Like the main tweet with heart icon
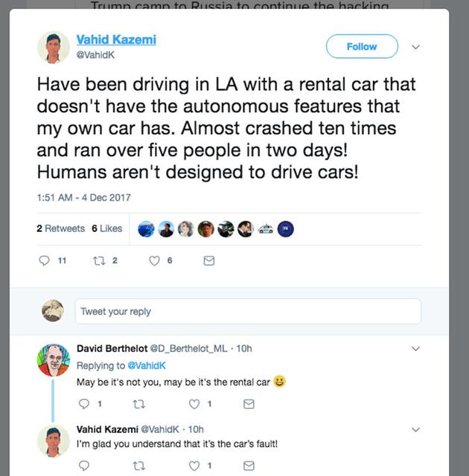This screenshot has height=476, width=469. (155, 261)
